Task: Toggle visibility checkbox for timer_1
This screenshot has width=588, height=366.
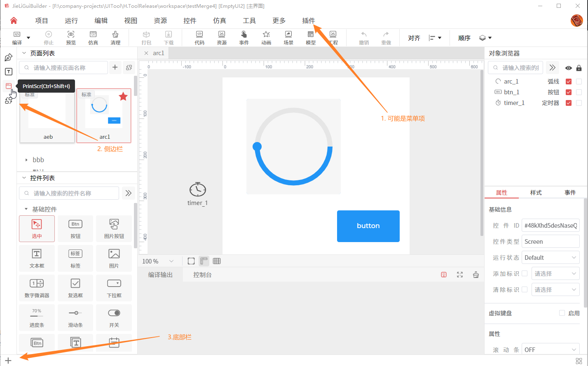Action: pyautogui.click(x=569, y=103)
